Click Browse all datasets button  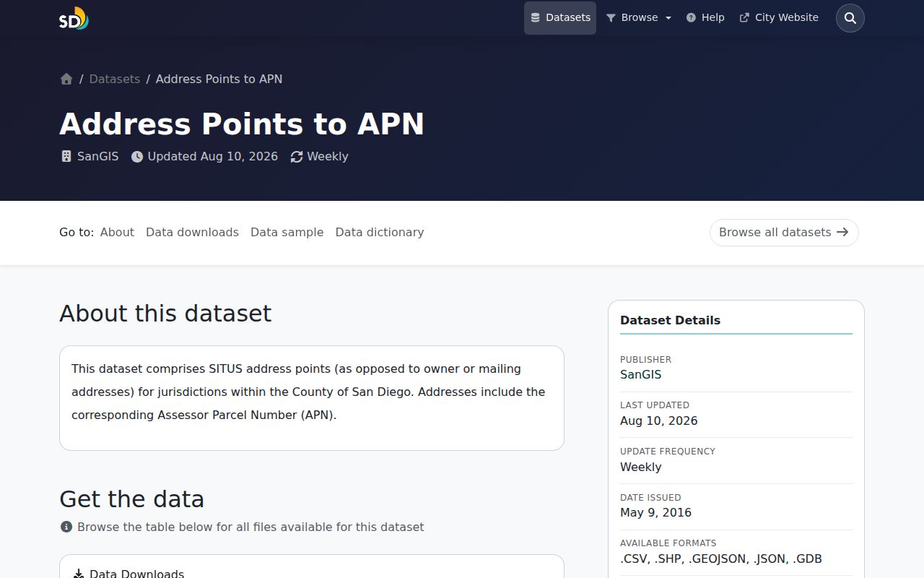(784, 233)
